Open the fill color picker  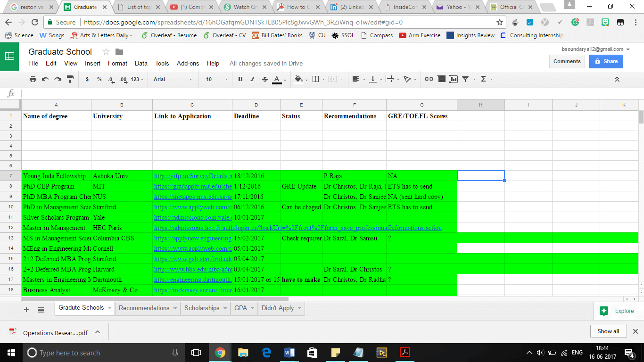(x=301, y=79)
